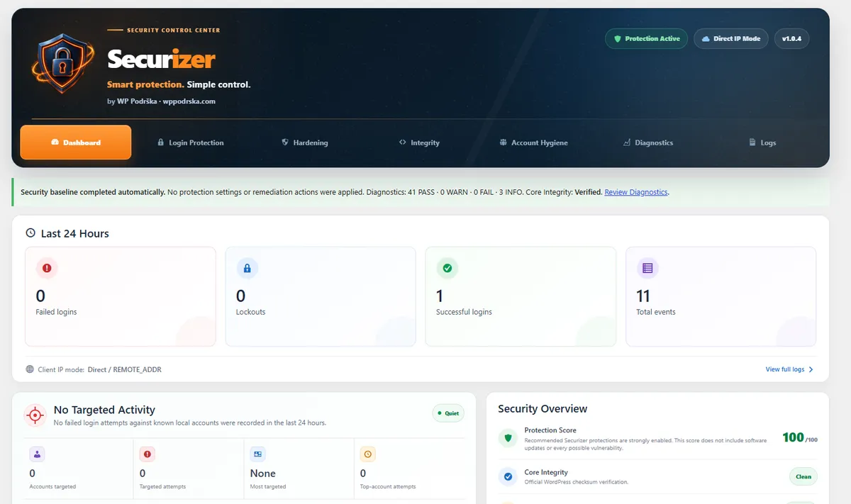Click the purple list icon above Total events
851x504 pixels.
(x=647, y=269)
